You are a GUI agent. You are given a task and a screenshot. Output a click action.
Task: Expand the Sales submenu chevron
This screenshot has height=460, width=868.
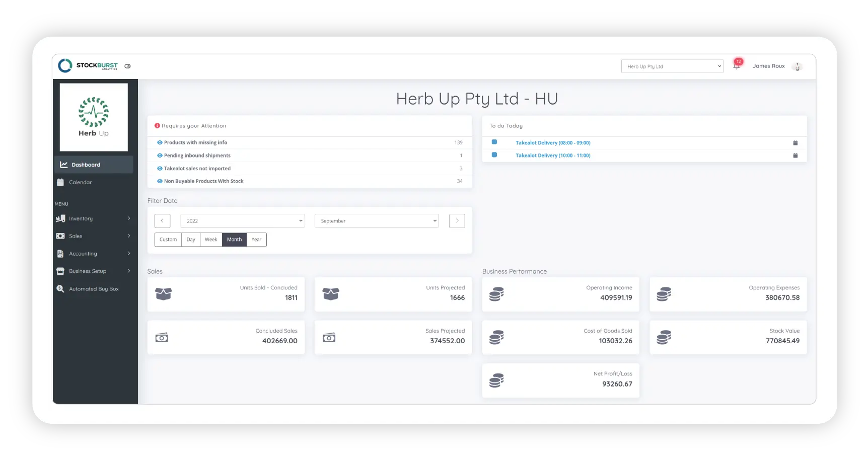(129, 236)
